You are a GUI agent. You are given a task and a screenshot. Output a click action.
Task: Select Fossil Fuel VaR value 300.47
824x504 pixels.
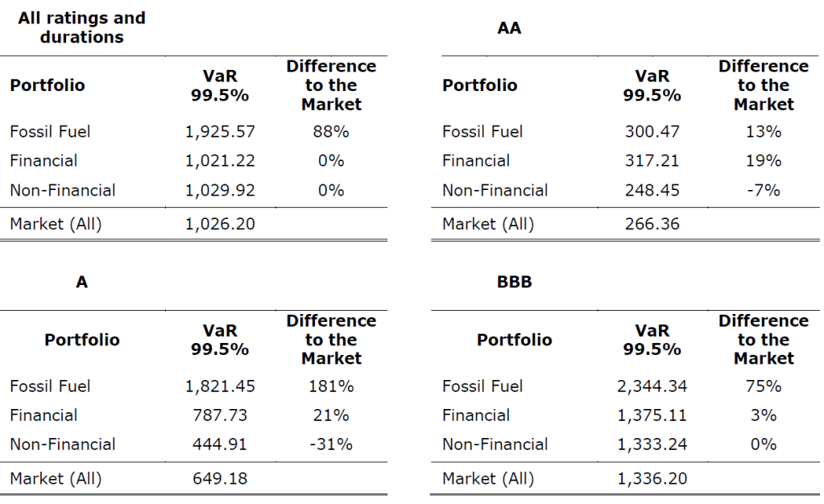tap(652, 131)
